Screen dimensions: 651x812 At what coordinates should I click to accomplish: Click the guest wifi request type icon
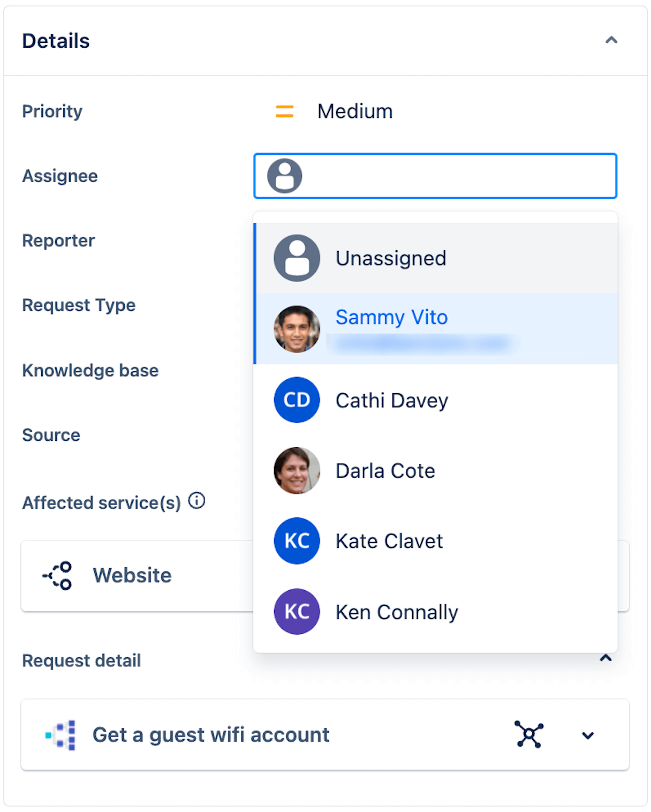pos(60,734)
